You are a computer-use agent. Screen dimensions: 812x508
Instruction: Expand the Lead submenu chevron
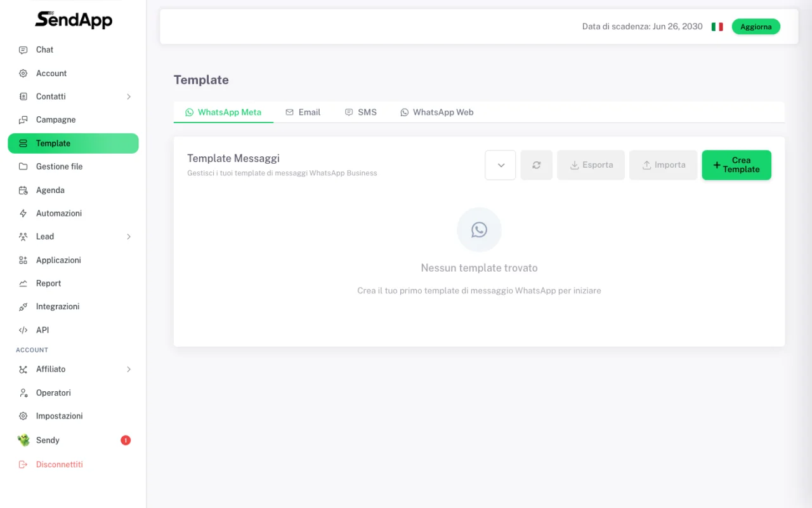pos(129,237)
